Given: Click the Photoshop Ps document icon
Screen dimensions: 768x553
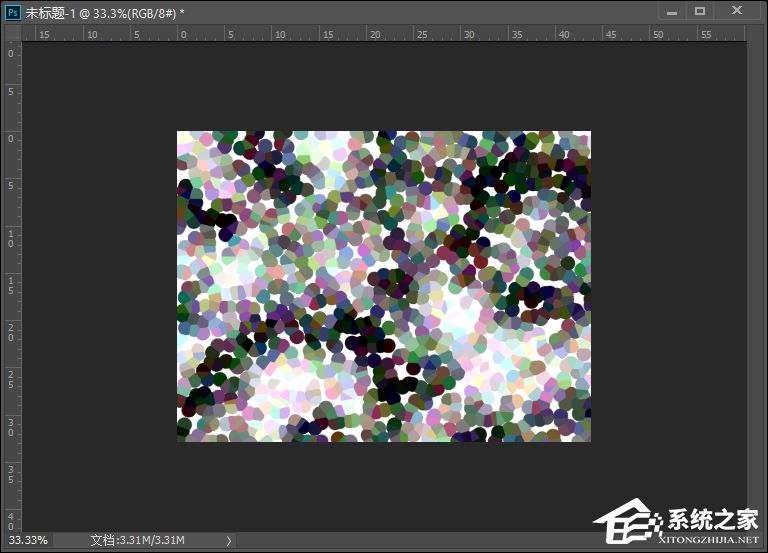Looking at the screenshot, I should click(x=13, y=13).
